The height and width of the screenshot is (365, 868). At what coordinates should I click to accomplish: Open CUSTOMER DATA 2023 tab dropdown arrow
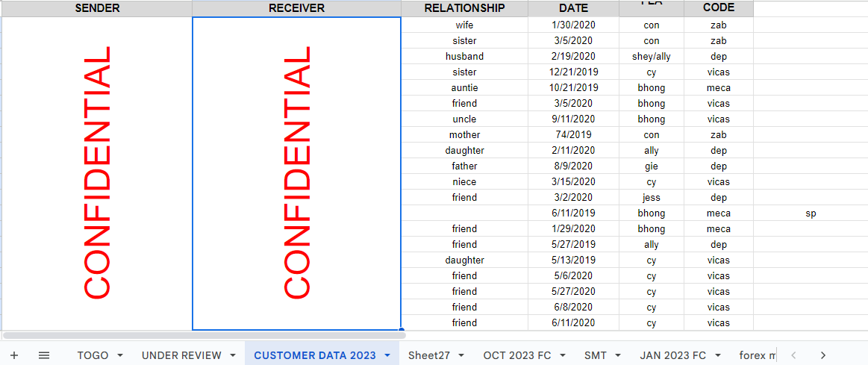pos(387,355)
